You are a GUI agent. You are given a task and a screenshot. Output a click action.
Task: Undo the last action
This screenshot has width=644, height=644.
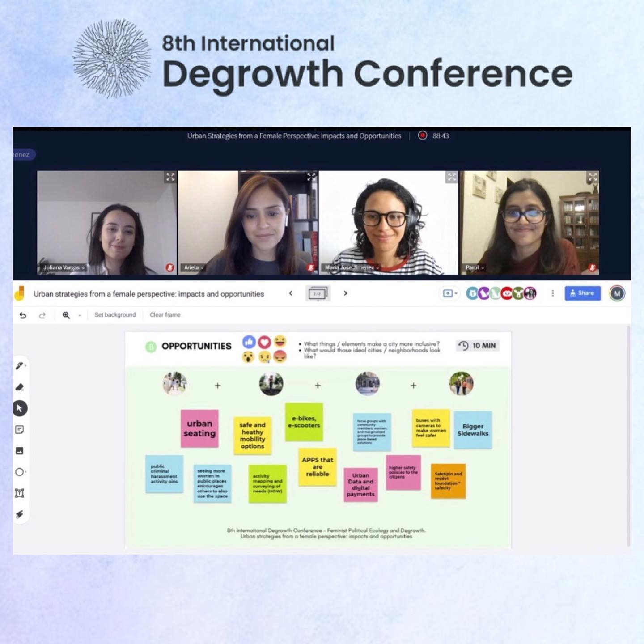tap(23, 315)
